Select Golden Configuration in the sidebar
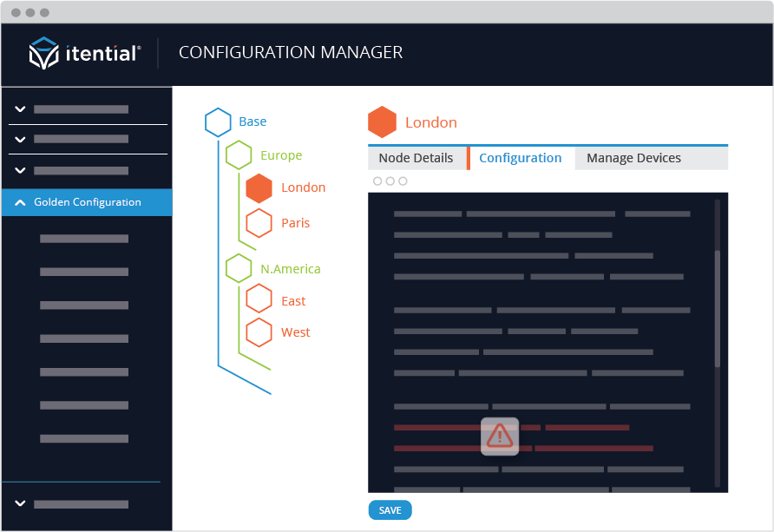Screen dimensions: 774x532 (87, 202)
